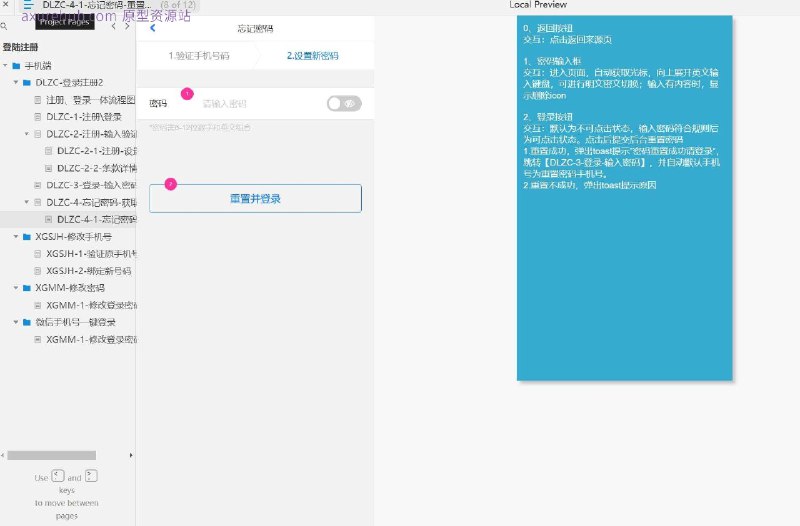800x526 pixels.
Task: Open the DLZC-2-1-注册-设置 page
Action: tap(96, 151)
